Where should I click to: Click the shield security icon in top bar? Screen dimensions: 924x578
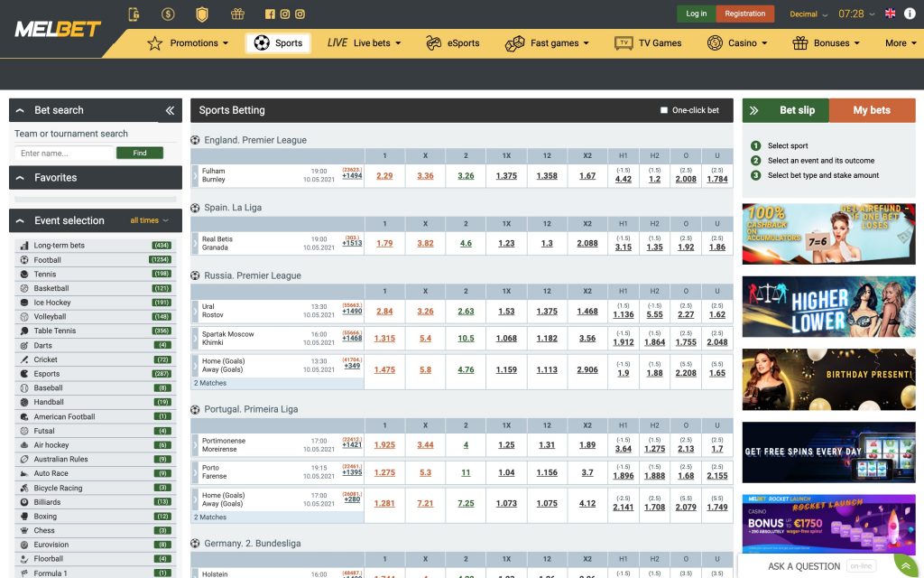click(x=202, y=14)
